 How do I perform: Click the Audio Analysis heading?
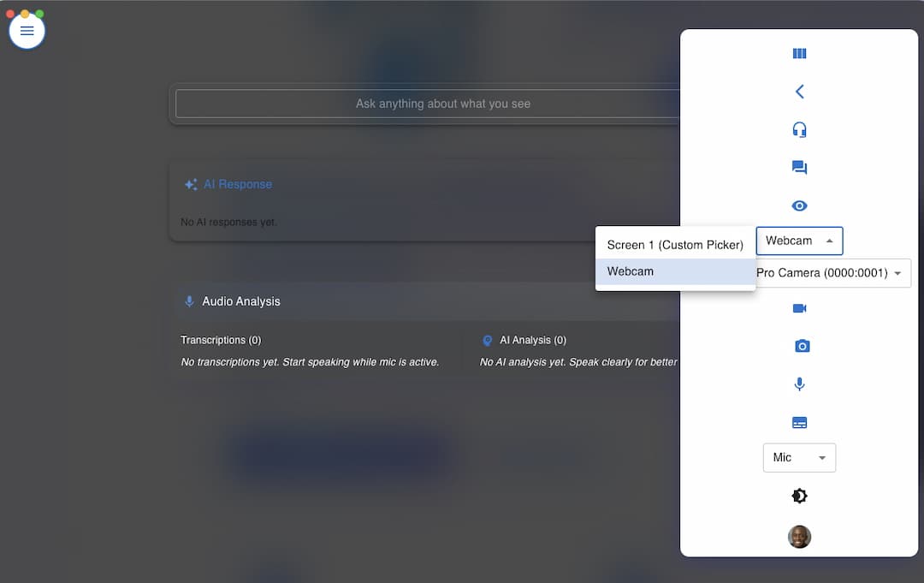pos(241,301)
